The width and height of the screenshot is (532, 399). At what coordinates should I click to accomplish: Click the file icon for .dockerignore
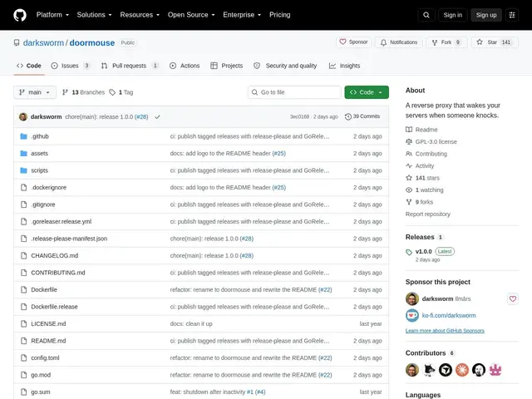(x=23, y=187)
